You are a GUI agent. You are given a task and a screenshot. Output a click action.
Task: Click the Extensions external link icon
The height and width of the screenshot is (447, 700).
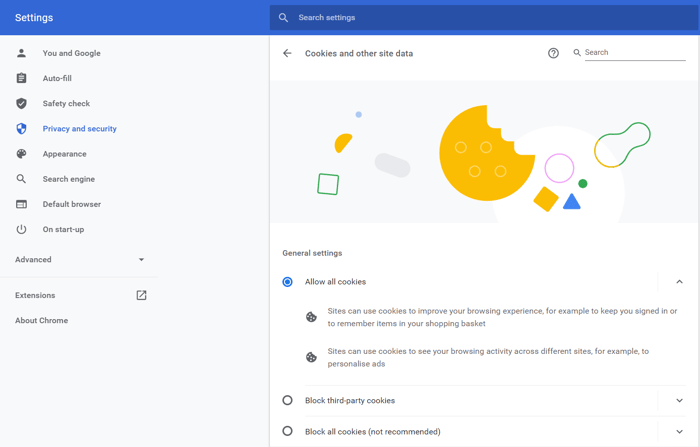point(141,295)
